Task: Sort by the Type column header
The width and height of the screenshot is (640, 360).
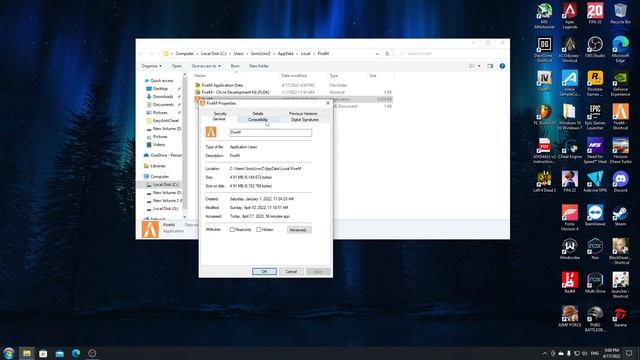Action: click(x=334, y=76)
